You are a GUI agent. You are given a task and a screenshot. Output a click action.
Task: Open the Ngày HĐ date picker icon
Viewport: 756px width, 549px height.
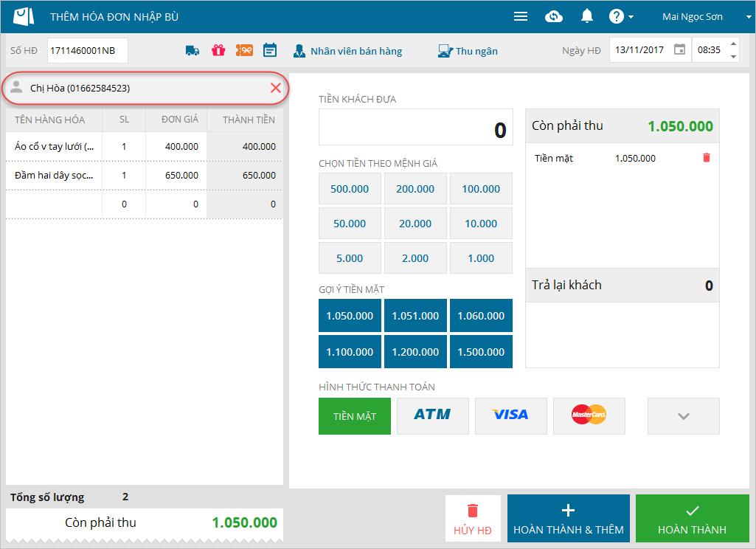click(x=679, y=49)
